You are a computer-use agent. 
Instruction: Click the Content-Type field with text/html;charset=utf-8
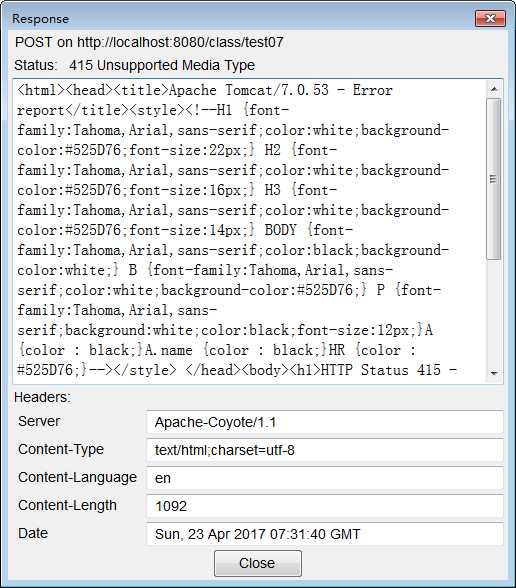tap(325, 450)
